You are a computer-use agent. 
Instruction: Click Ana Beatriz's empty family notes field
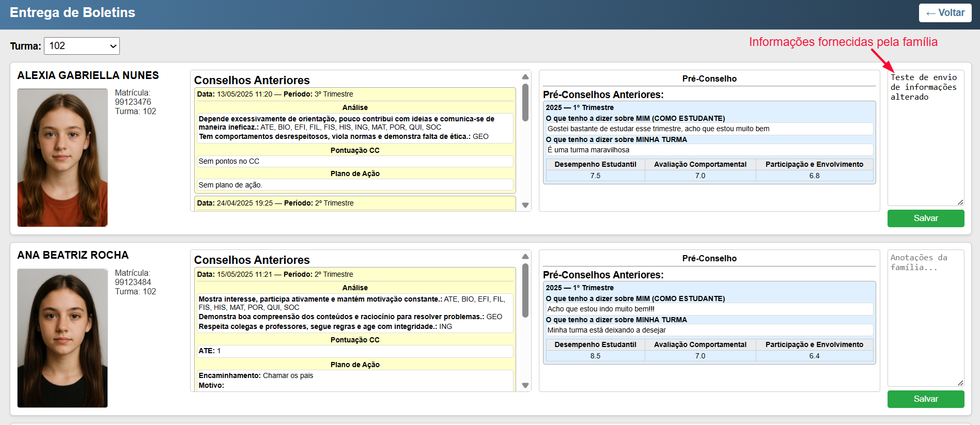pyautogui.click(x=925, y=318)
